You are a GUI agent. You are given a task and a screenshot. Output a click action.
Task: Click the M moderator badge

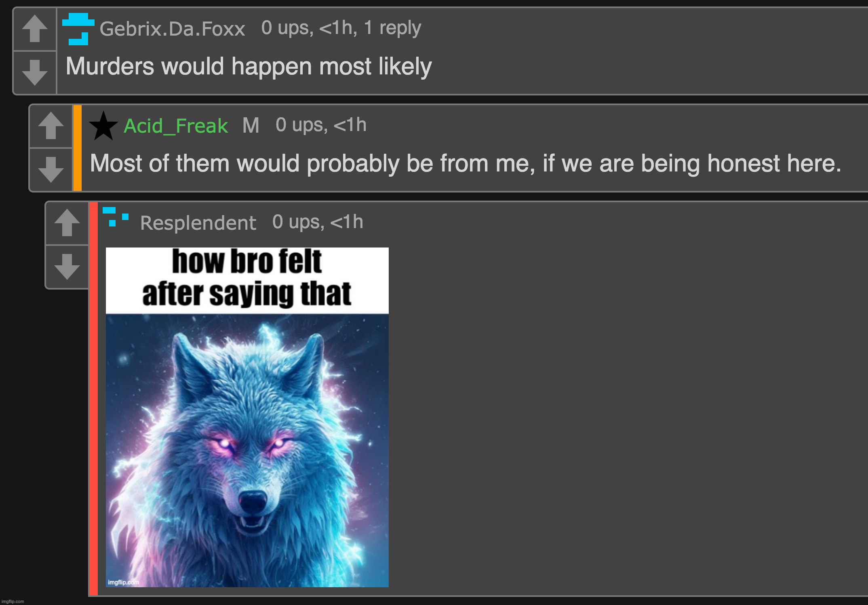[251, 126]
